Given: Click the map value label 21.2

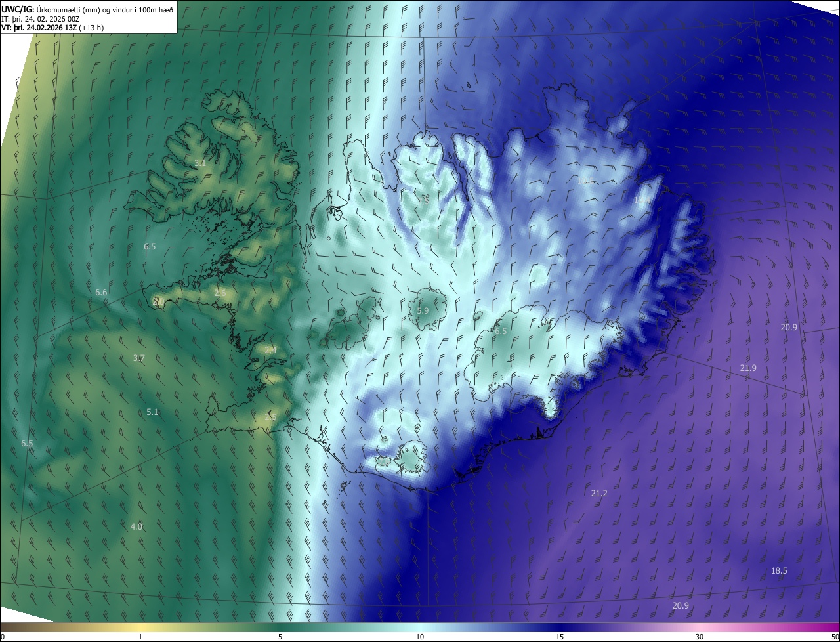Looking at the screenshot, I should coord(599,493).
